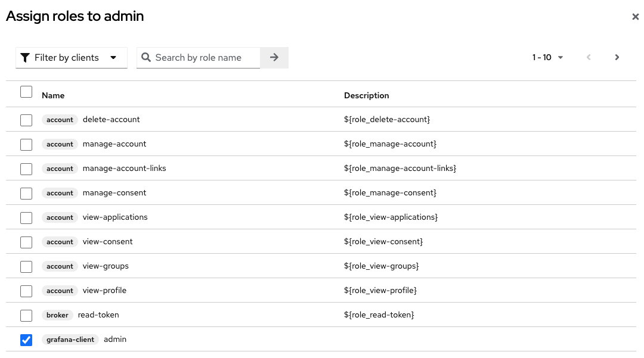Toggle the select-all roles checkbox
This screenshot has width=644, height=358.
click(26, 92)
